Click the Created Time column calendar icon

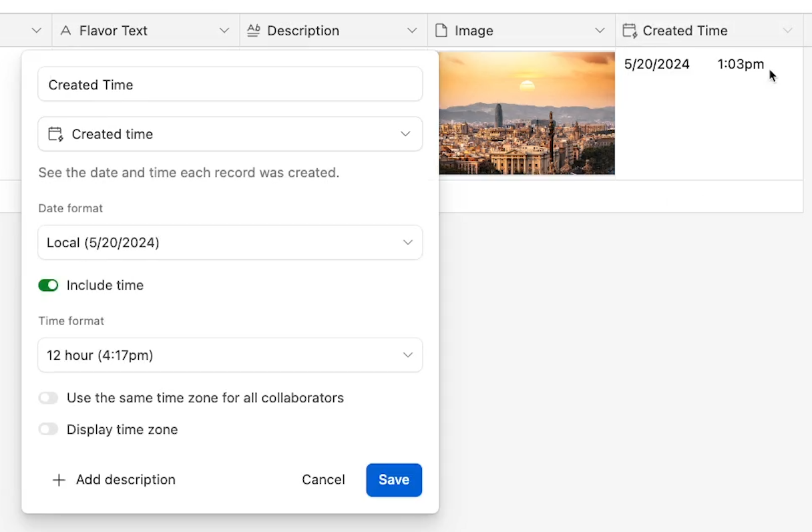click(x=629, y=31)
